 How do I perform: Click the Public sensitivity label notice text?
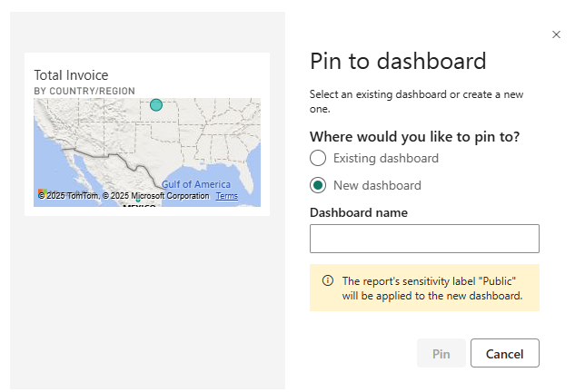click(x=431, y=288)
